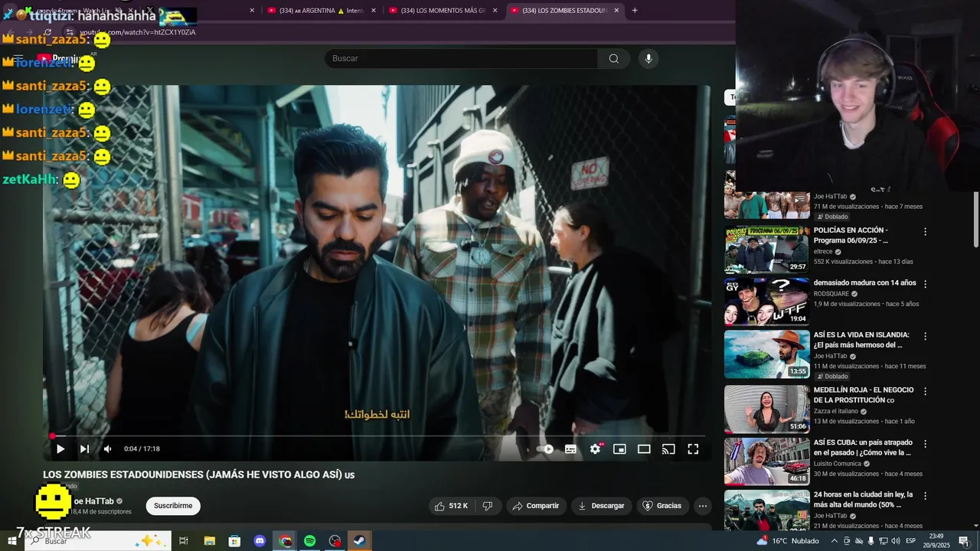Close the ARGENTINA browser tab
The width and height of the screenshot is (980, 551).
(x=374, y=11)
